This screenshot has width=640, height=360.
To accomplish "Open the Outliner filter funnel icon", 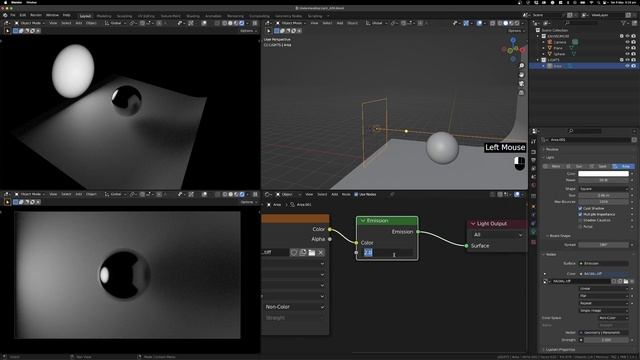I will [x=624, y=23].
